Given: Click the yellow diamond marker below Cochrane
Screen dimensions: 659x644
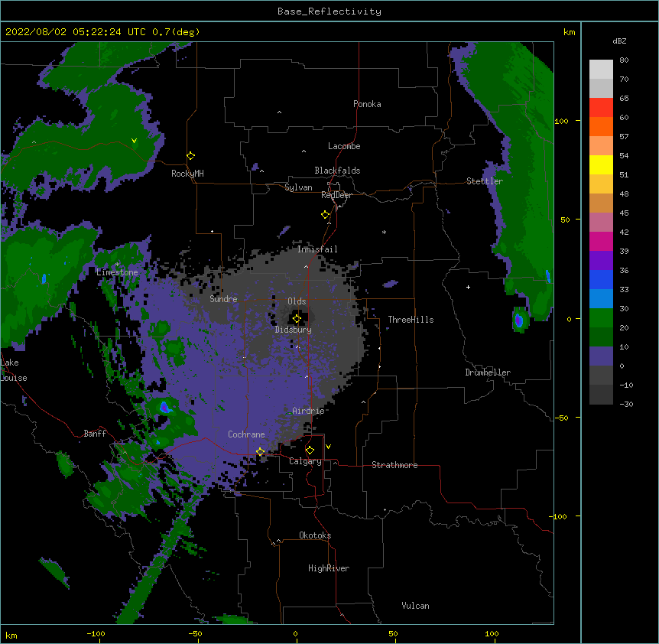Looking at the screenshot, I should (260, 451).
